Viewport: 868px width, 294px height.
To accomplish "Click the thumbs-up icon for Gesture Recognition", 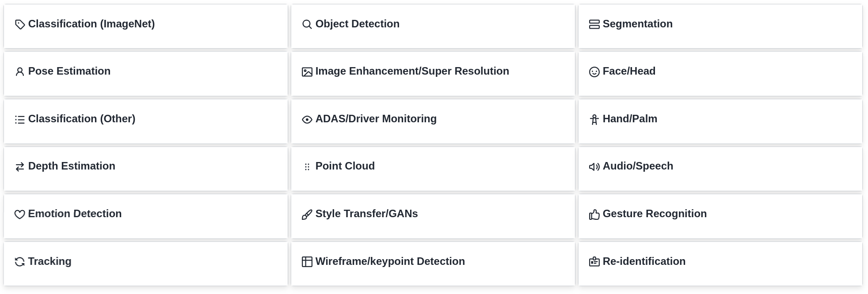I will pyautogui.click(x=594, y=215).
